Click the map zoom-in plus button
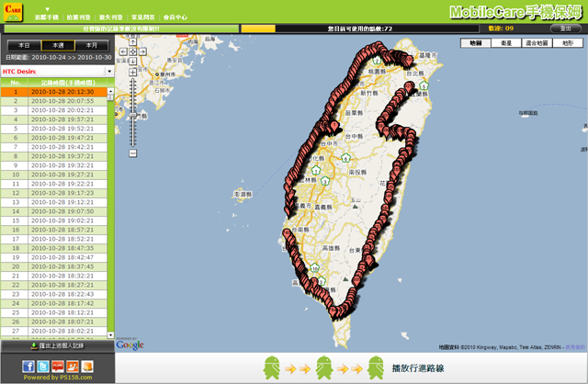 (x=134, y=73)
